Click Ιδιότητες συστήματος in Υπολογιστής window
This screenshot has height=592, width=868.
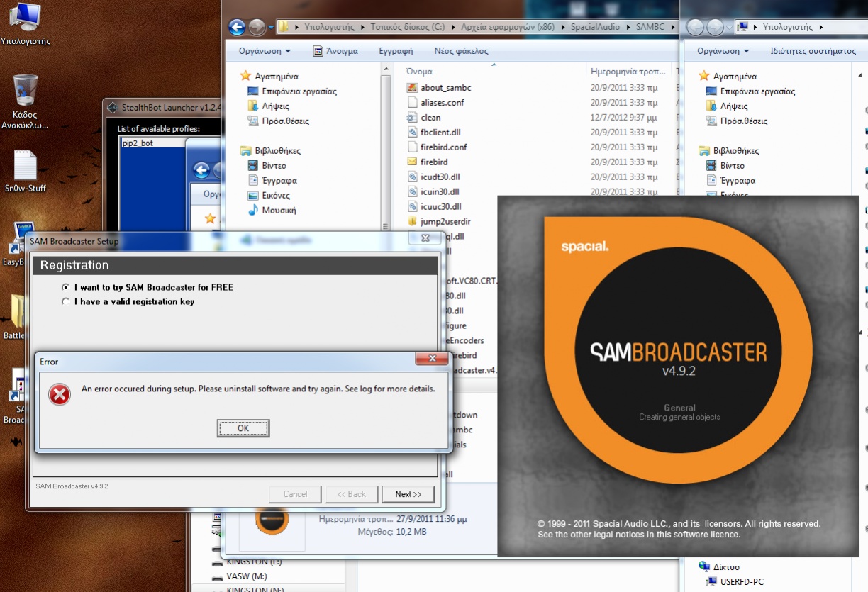[813, 51]
